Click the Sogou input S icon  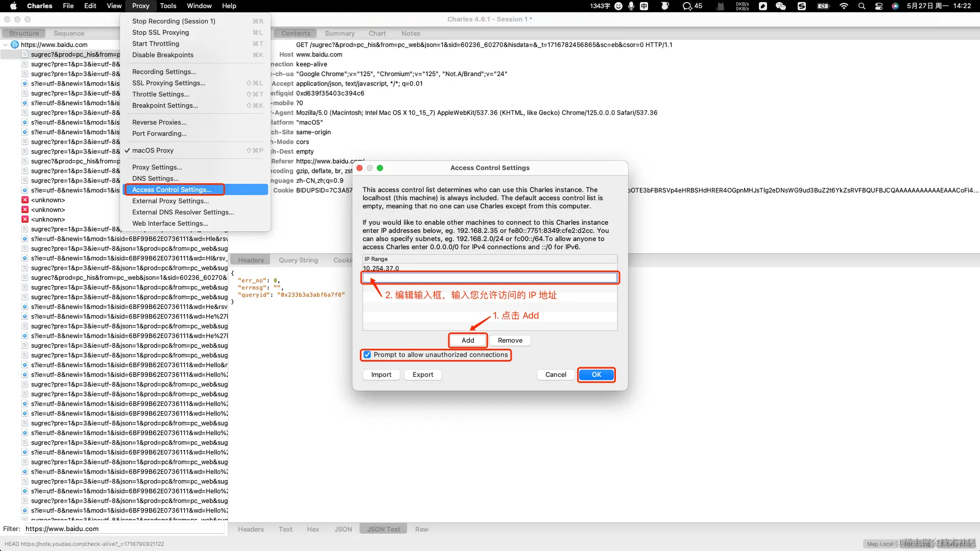click(x=802, y=6)
